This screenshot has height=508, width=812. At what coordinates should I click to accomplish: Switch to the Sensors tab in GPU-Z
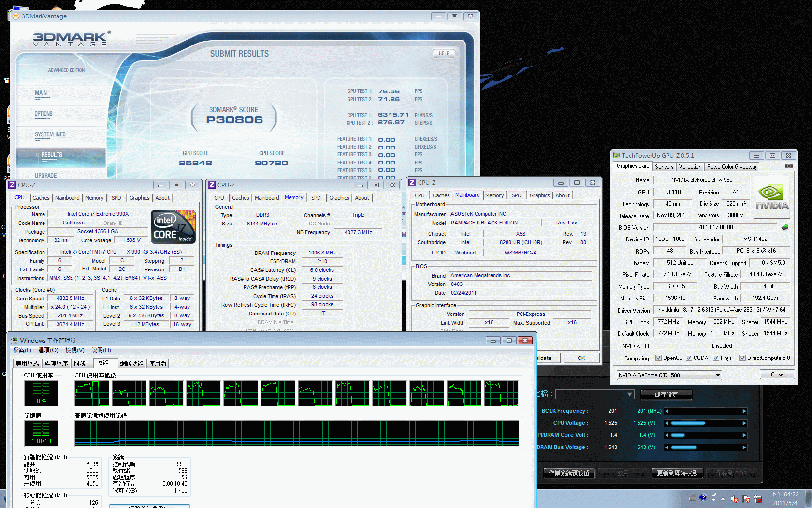point(664,167)
